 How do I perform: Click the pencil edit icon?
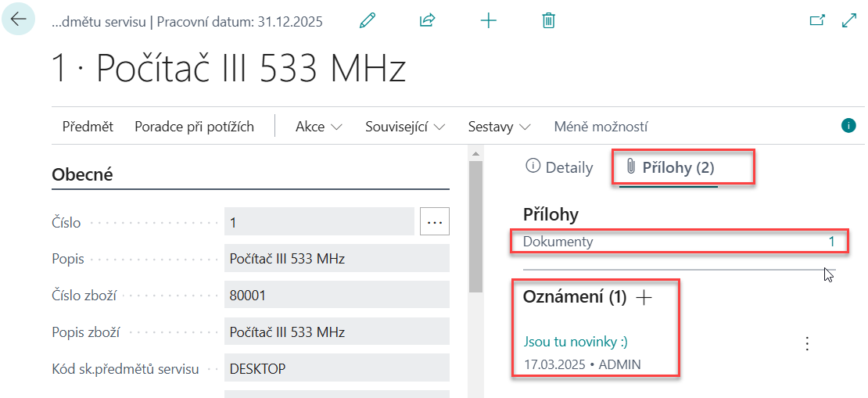pos(367,21)
